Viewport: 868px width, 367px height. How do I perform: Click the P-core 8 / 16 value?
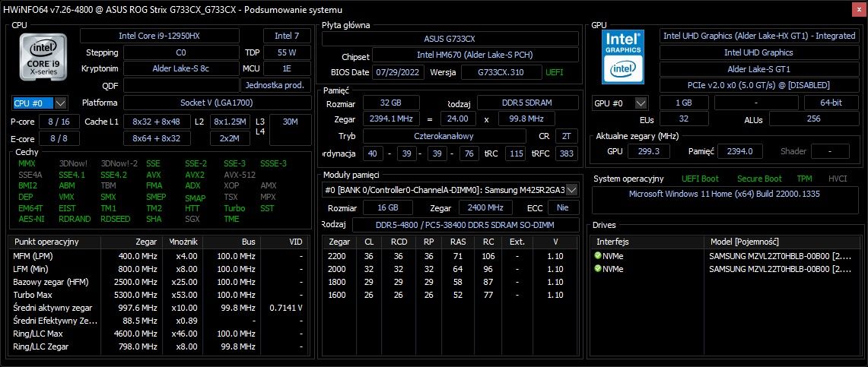[x=60, y=122]
